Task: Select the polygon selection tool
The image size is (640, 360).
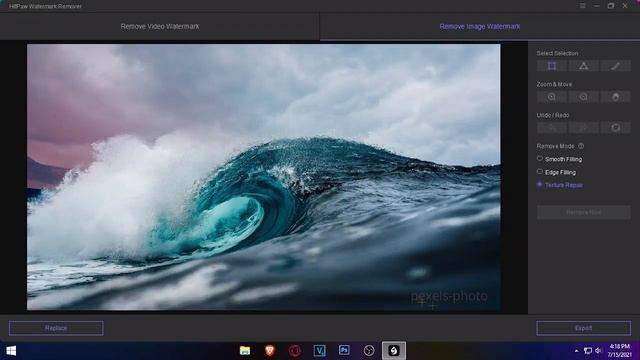Action: pos(584,66)
